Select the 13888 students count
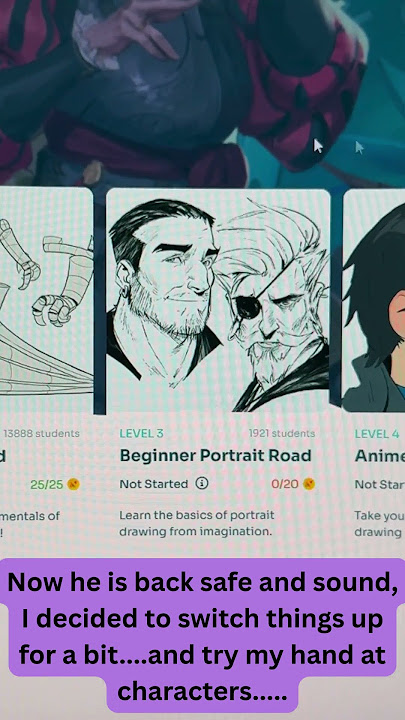Screen dimensions: 405x720 (41, 433)
